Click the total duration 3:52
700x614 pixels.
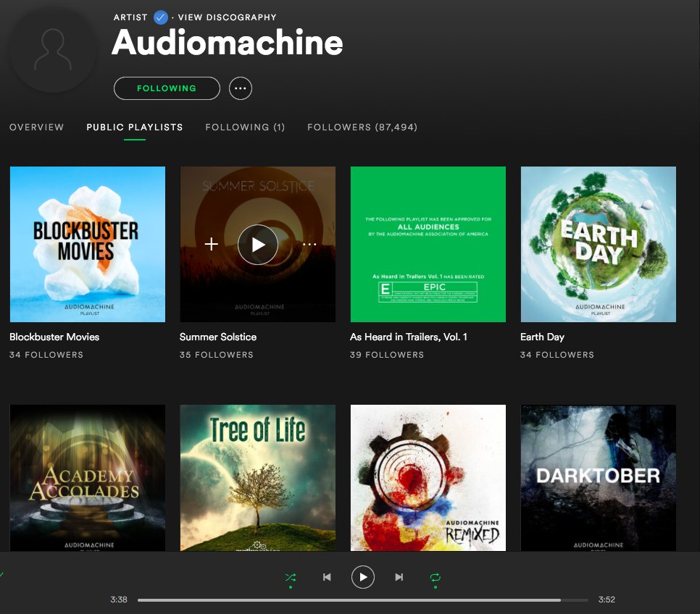[x=607, y=600]
